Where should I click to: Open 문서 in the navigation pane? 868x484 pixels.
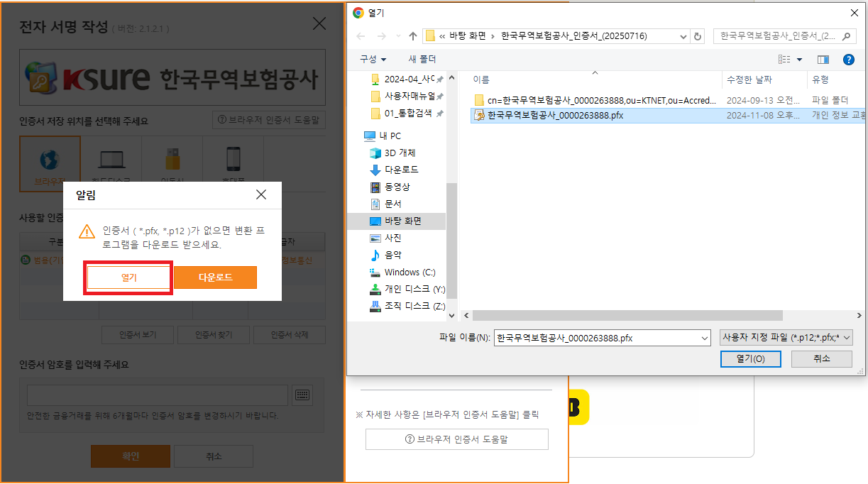(x=385, y=204)
